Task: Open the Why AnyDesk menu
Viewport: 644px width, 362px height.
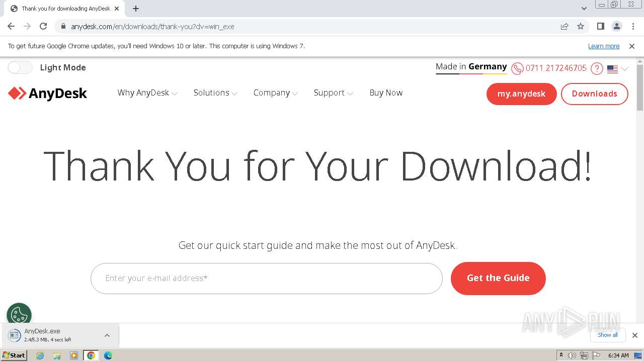Action: 147,93
